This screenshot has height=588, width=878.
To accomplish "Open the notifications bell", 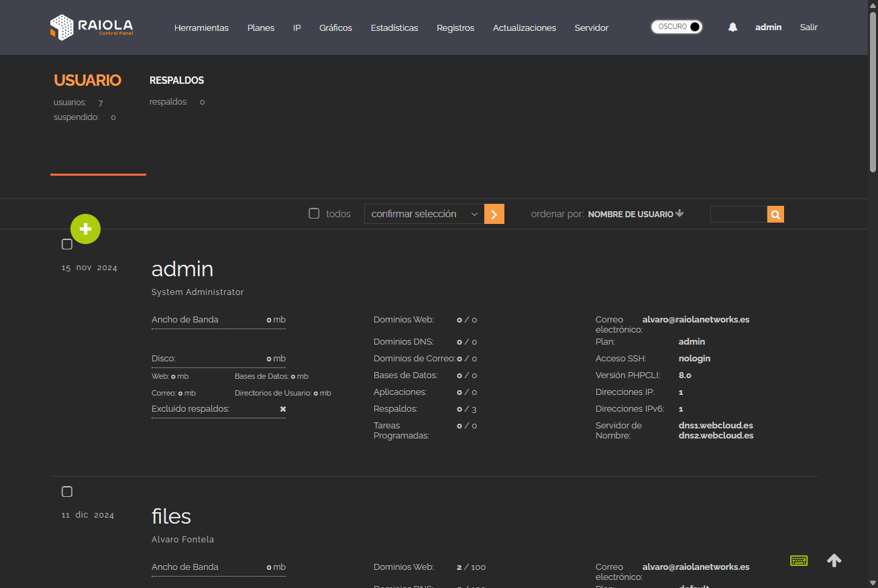I will [732, 27].
